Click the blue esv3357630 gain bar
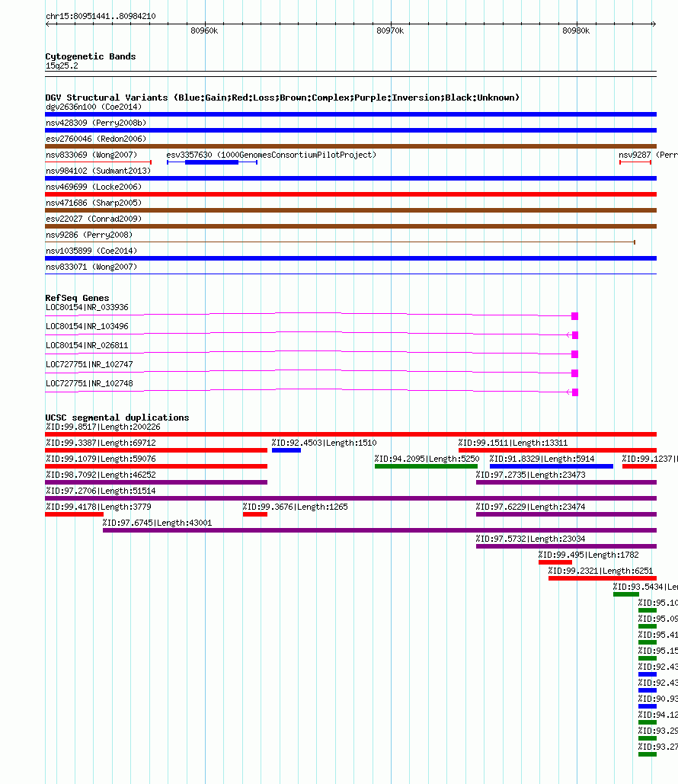 pos(212,162)
